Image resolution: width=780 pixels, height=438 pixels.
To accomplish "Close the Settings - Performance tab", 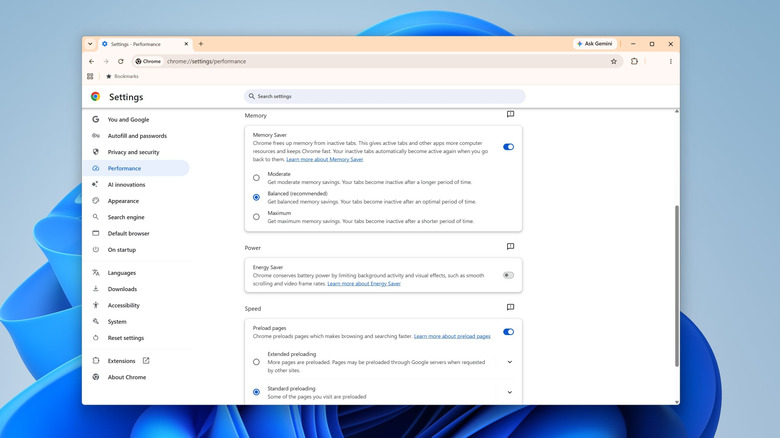I will 186,44.
